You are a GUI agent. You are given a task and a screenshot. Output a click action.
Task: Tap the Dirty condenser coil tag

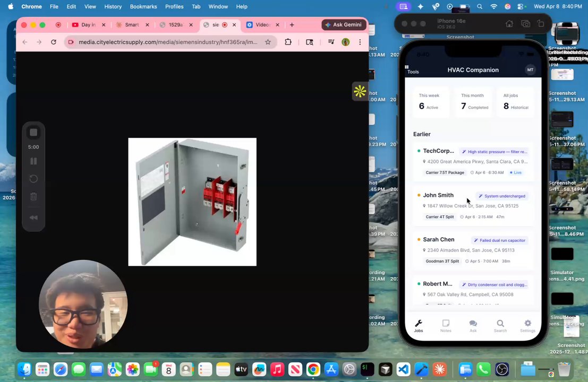tap(495, 284)
